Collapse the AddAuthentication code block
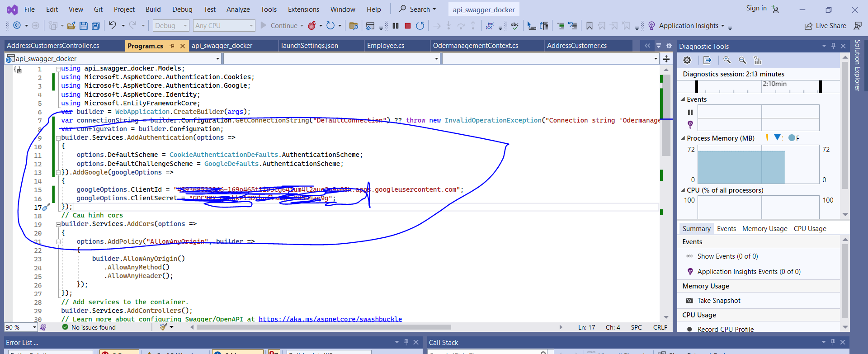The width and height of the screenshot is (868, 354). (x=58, y=138)
